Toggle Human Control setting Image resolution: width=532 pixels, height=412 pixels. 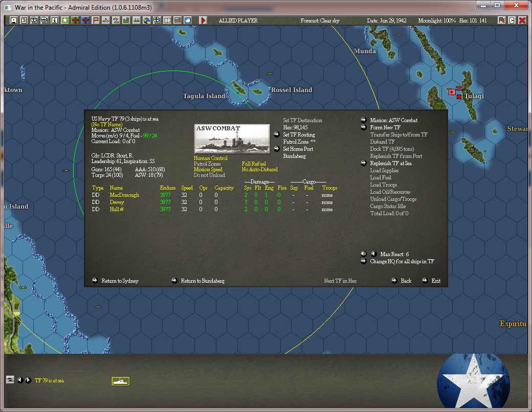[x=210, y=158]
